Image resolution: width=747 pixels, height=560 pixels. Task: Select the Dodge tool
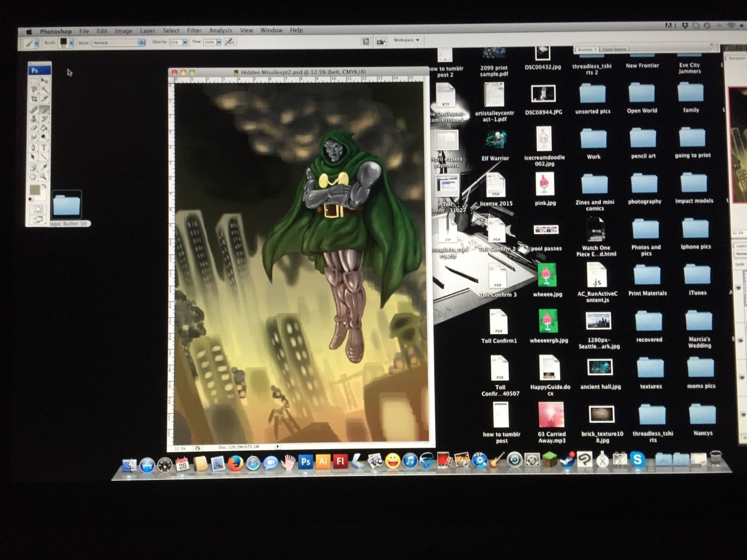44,136
